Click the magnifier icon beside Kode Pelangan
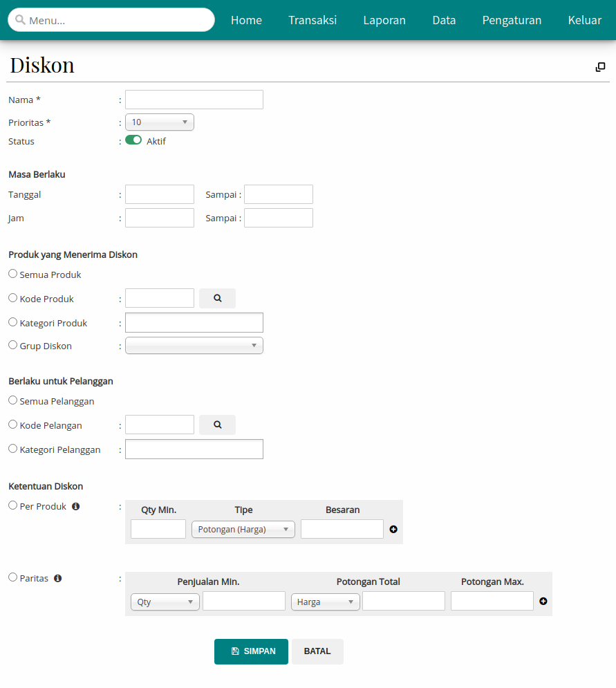The width and height of the screenshot is (616, 688). tap(217, 425)
